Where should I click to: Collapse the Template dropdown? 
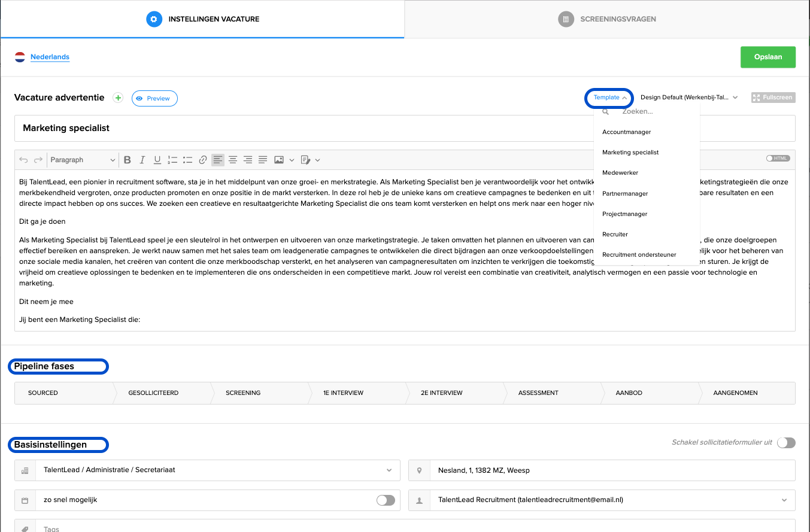click(610, 98)
